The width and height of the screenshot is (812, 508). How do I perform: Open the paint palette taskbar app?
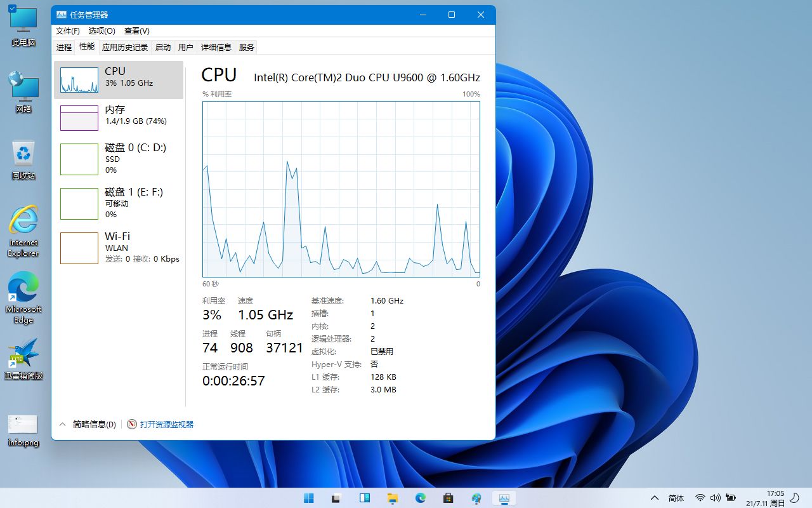pos(476,498)
